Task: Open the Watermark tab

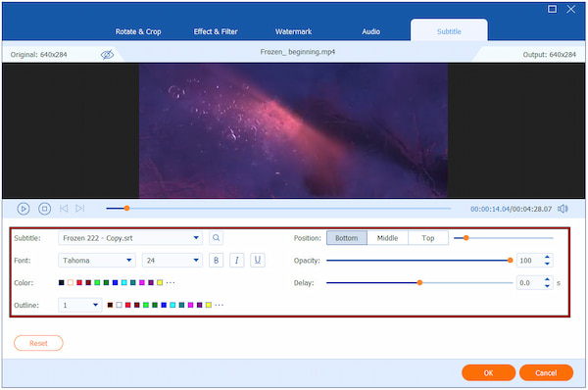Action: tap(294, 31)
